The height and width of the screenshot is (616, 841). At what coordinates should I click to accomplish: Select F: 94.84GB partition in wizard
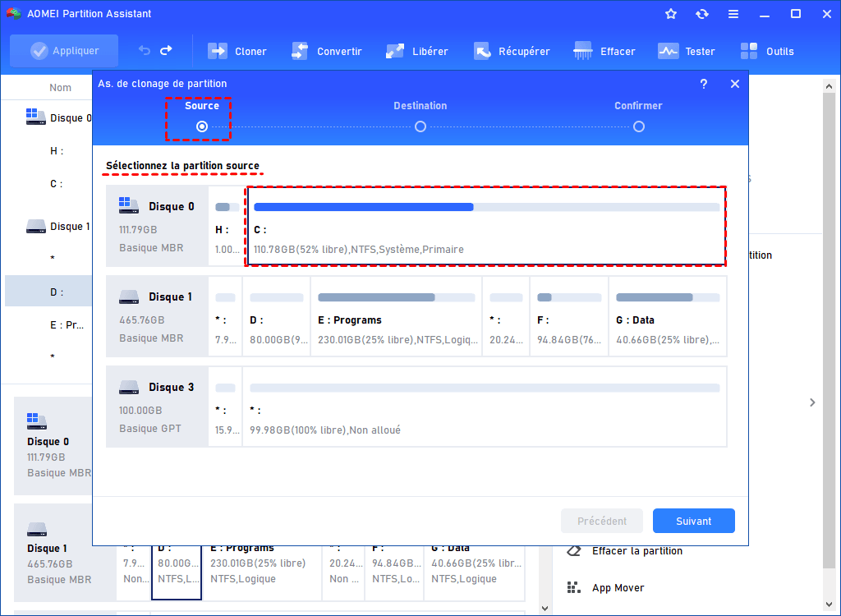569,316
